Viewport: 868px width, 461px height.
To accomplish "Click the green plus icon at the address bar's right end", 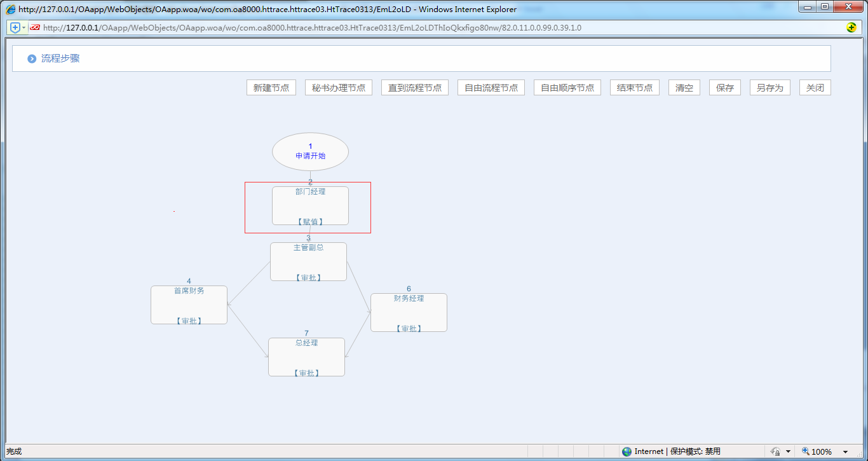I will 851,27.
